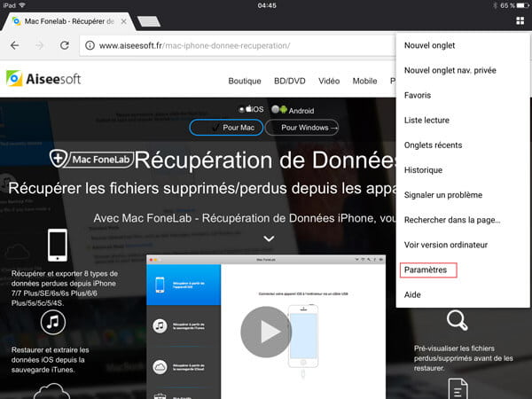The width and height of the screenshot is (532, 399).
Task: Choose Nouvel onglet from the menu
Action: click(x=429, y=45)
